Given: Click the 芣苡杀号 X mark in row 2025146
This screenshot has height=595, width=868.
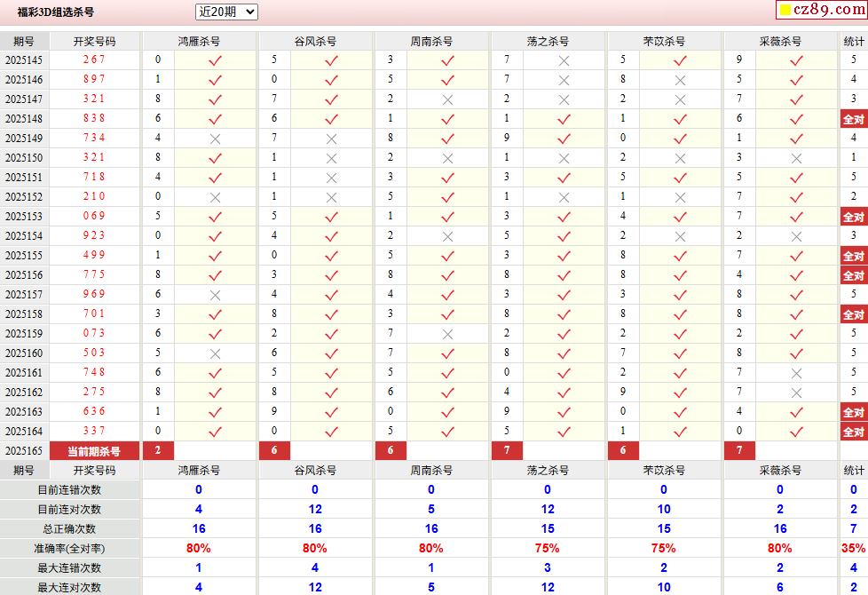Looking at the screenshot, I should [680, 80].
